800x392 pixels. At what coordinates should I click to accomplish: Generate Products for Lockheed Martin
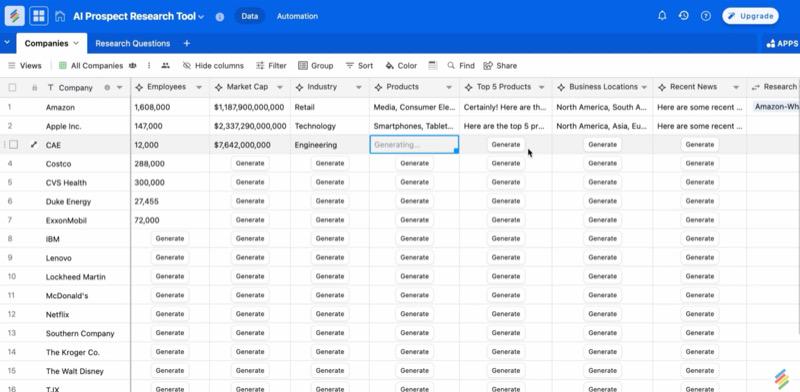pos(414,276)
